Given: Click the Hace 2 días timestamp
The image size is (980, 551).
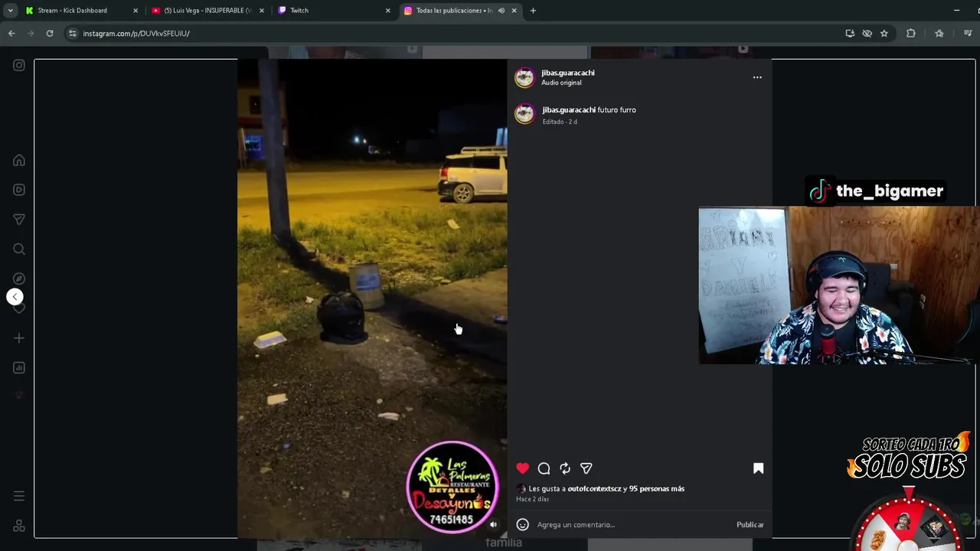Looking at the screenshot, I should pyautogui.click(x=532, y=499).
